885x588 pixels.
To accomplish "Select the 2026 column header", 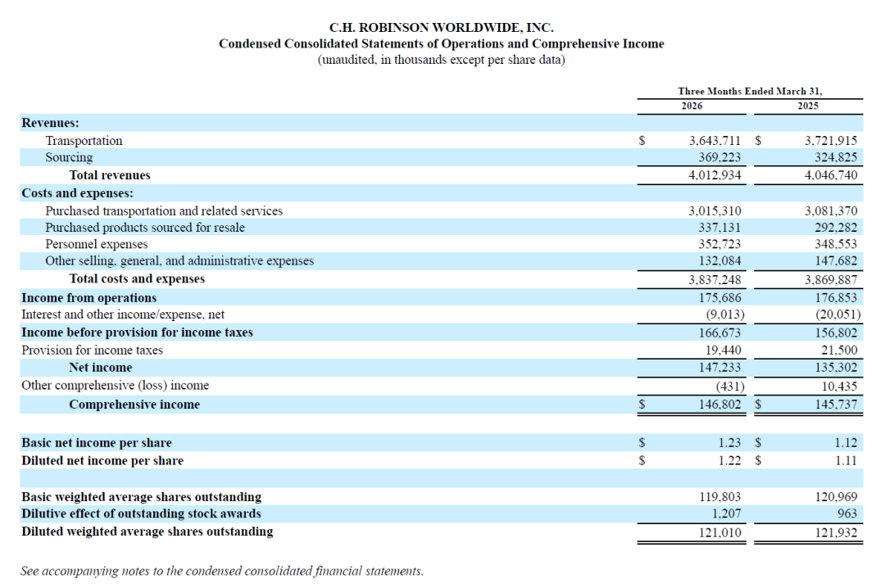I will [x=692, y=106].
